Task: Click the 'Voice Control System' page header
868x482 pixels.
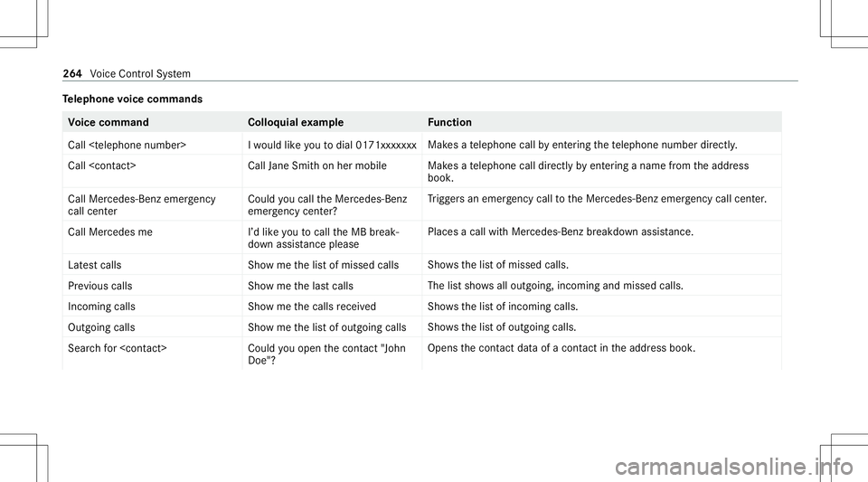Action: (140, 73)
